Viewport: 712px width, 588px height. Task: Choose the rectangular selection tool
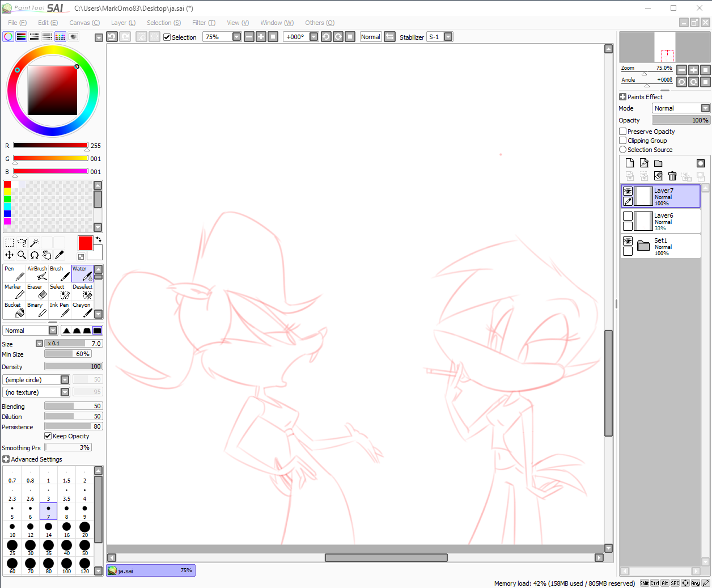point(10,243)
